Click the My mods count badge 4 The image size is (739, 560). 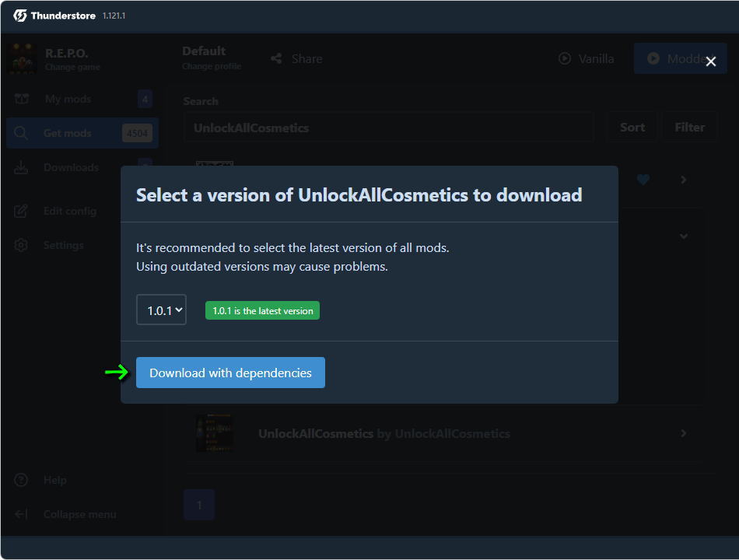tap(145, 99)
